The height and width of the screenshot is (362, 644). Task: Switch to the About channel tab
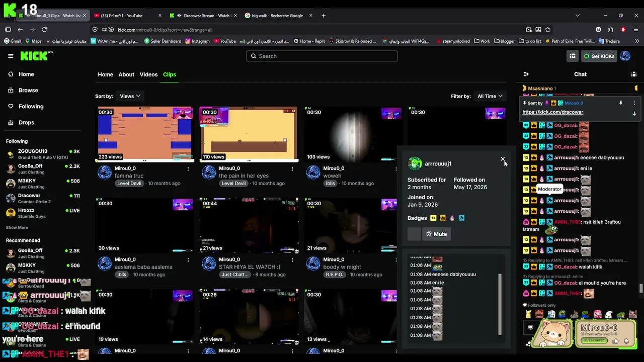point(126,74)
